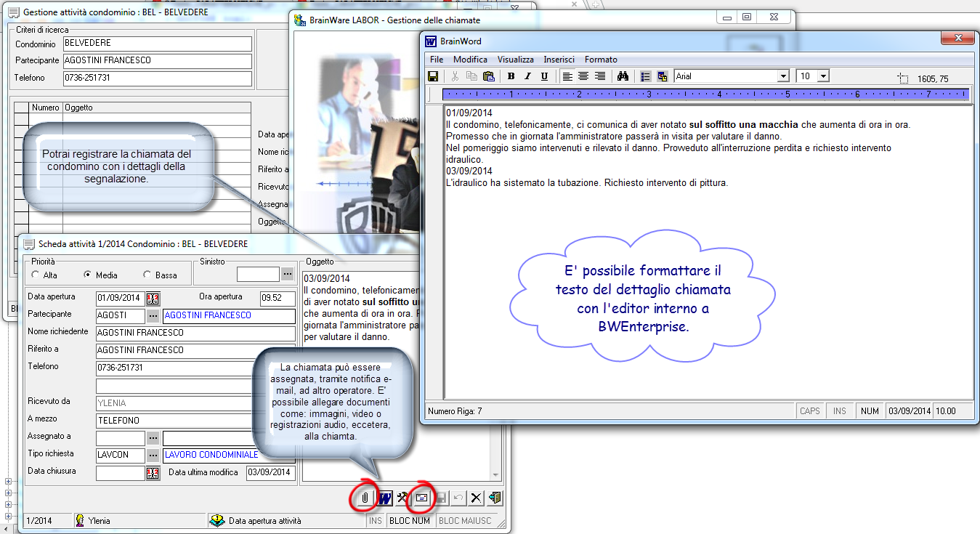Screen dimensions: 980x534
Task: Open the calendar picker beside Data apertura
Action: coord(153,299)
